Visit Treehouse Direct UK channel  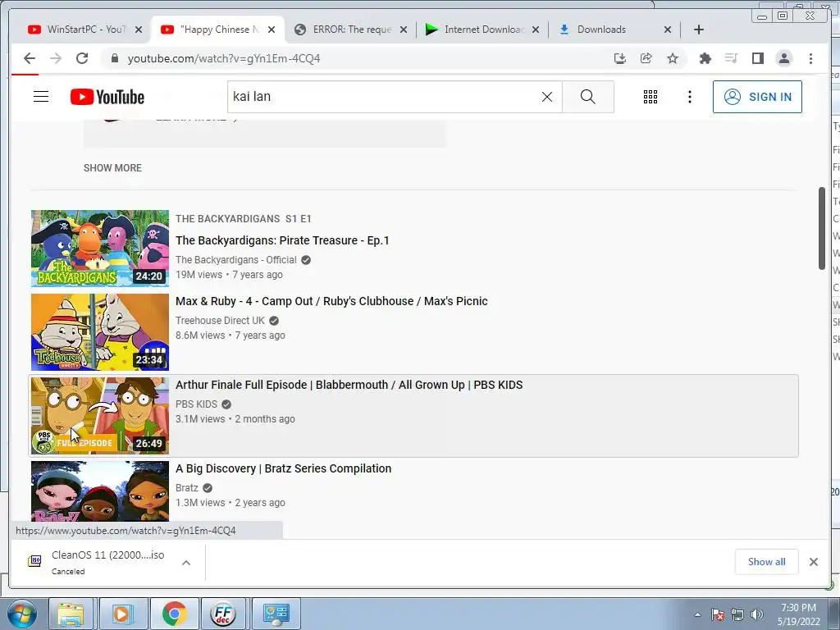click(220, 321)
